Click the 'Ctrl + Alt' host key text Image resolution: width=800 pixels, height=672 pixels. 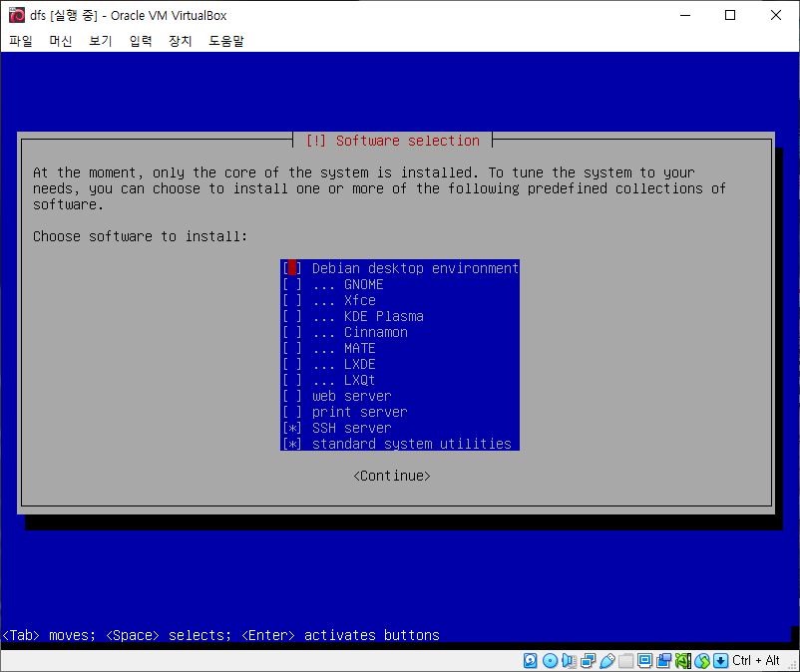[x=756, y=661]
